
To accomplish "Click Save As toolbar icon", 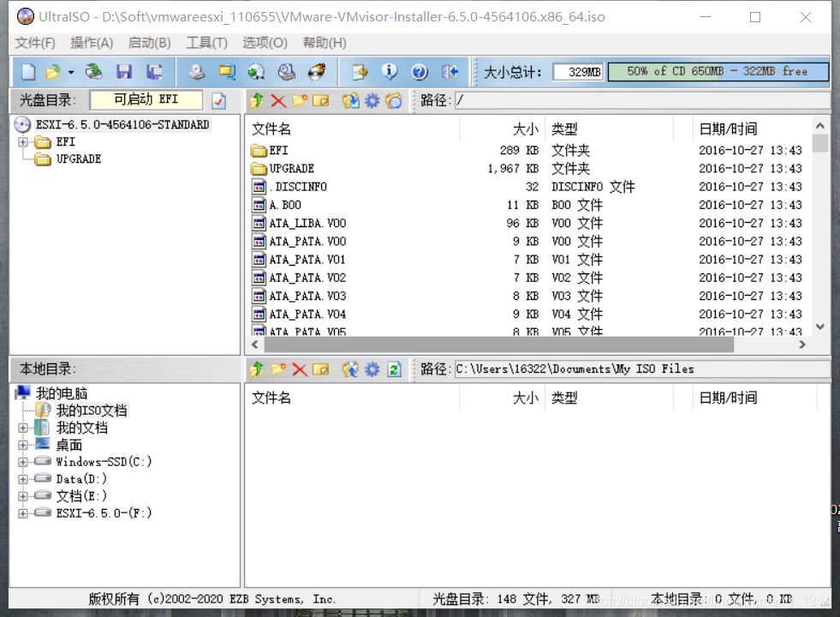I will 155,72.
